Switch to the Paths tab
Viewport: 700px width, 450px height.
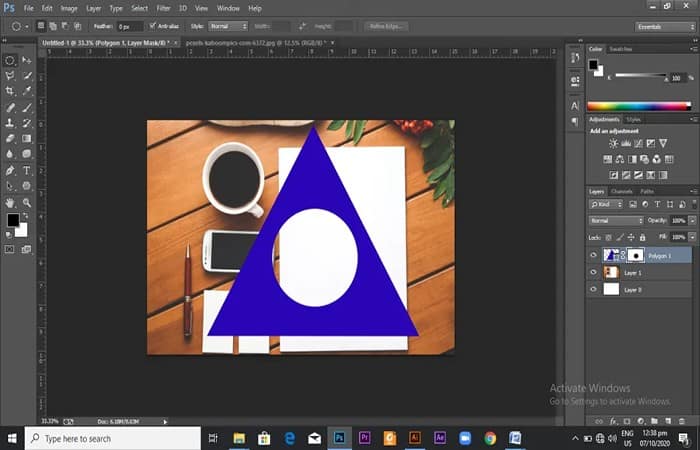(x=647, y=192)
